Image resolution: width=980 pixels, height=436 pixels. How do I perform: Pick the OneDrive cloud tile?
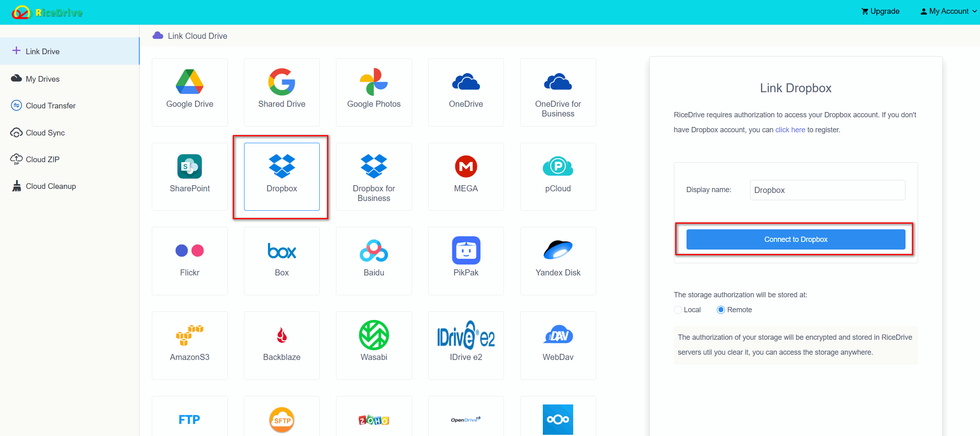point(466,92)
